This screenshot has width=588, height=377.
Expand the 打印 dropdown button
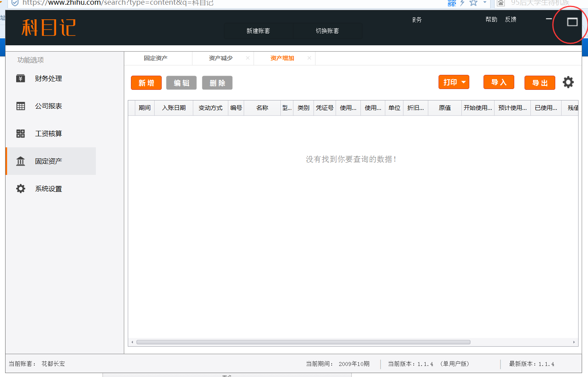point(454,82)
